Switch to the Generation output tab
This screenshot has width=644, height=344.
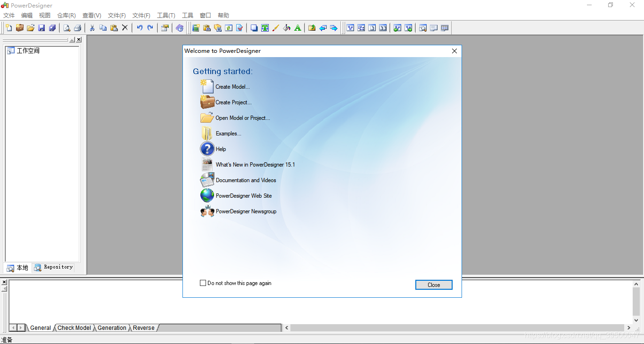coord(112,328)
